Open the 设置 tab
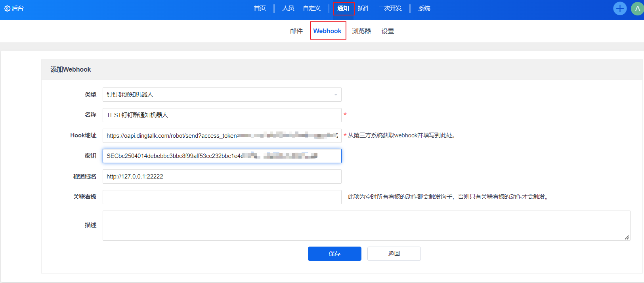 (x=388, y=31)
